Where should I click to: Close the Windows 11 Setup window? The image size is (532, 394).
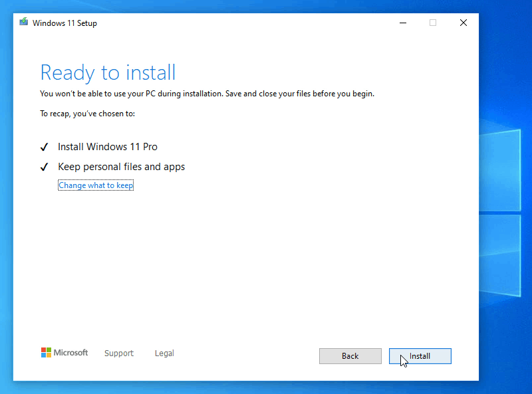click(463, 23)
